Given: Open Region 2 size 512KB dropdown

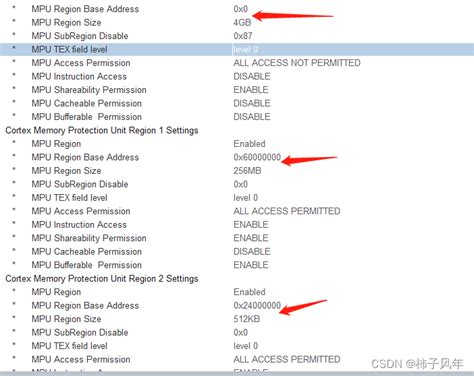Looking at the screenshot, I should click(x=247, y=319).
